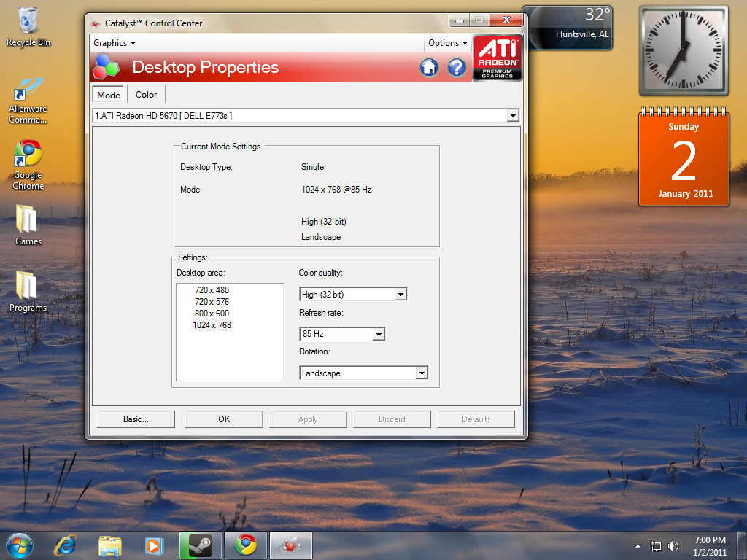Screen dimensions: 747x560
Task: Click the Discard button
Action: [x=392, y=419]
